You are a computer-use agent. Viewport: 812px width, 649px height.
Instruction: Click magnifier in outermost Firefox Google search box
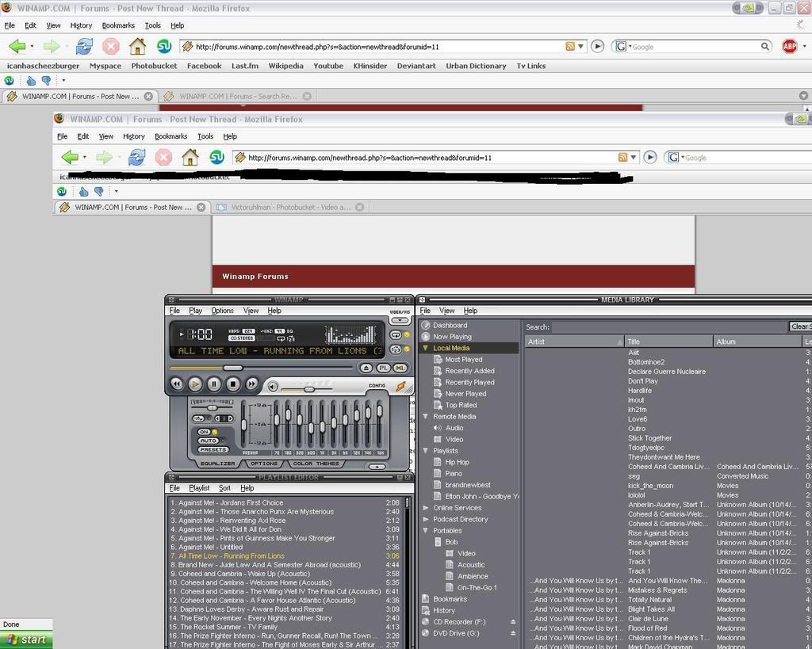[x=765, y=47]
